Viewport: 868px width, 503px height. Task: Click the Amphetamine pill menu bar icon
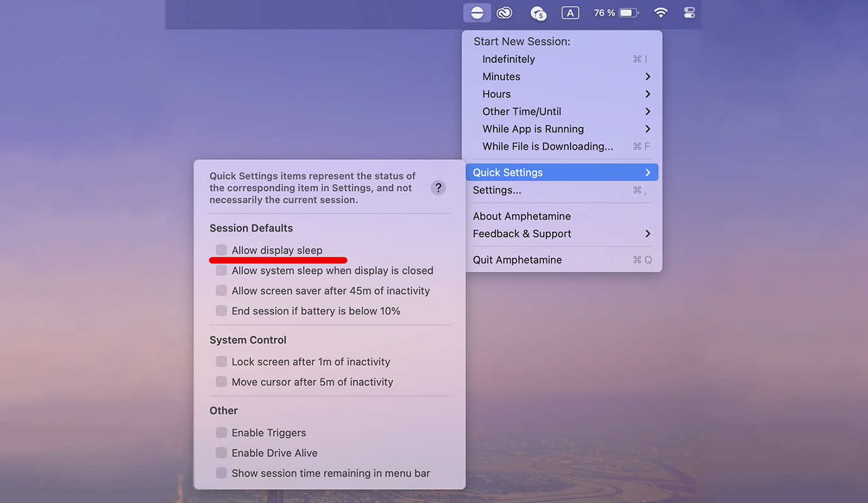coord(477,13)
